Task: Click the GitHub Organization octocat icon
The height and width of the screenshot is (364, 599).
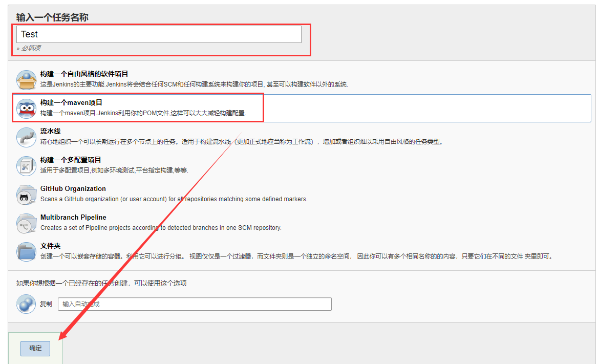Action: pyautogui.click(x=26, y=194)
